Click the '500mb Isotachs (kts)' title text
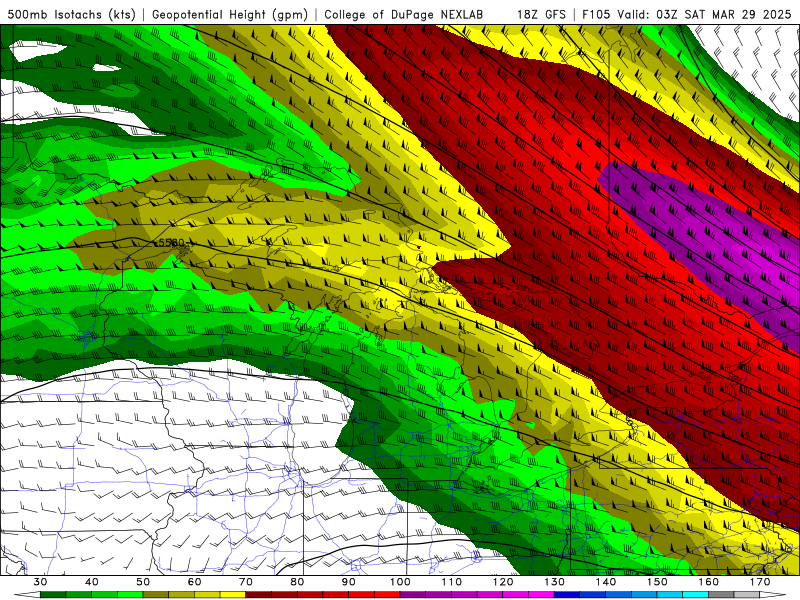 pos(71,14)
